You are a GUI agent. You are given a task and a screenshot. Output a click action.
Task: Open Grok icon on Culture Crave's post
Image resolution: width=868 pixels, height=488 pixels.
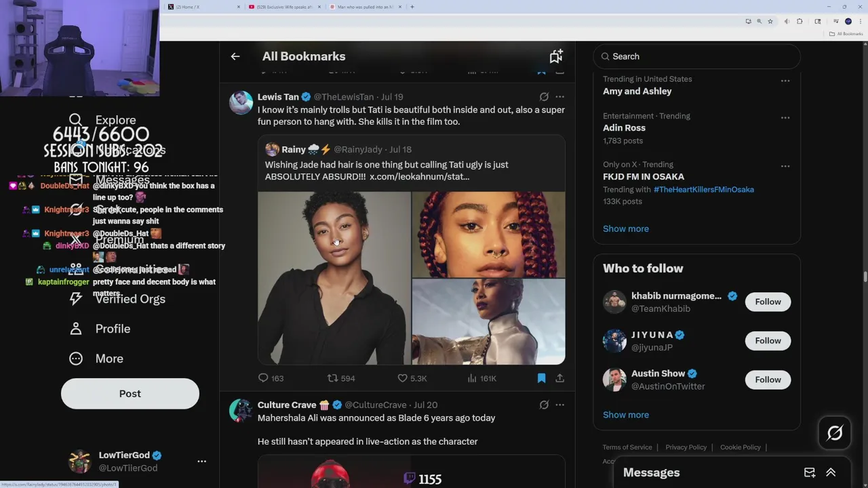click(544, 405)
